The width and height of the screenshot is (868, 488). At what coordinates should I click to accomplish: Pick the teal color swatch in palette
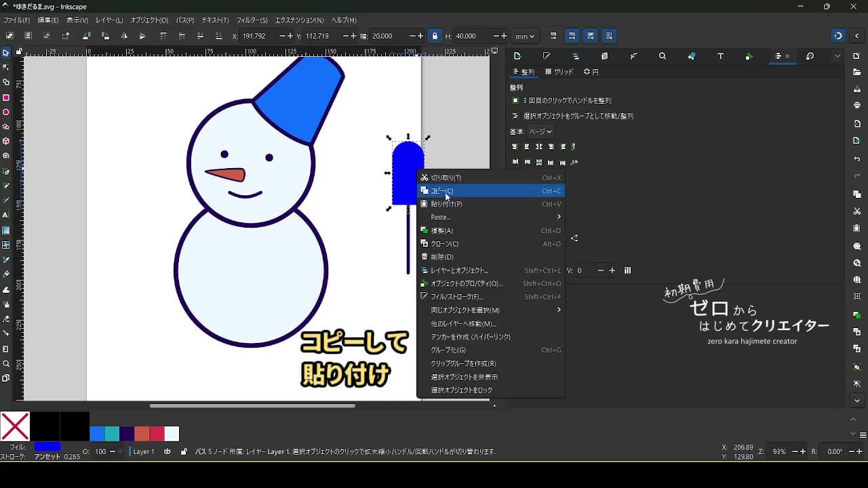[x=113, y=434]
